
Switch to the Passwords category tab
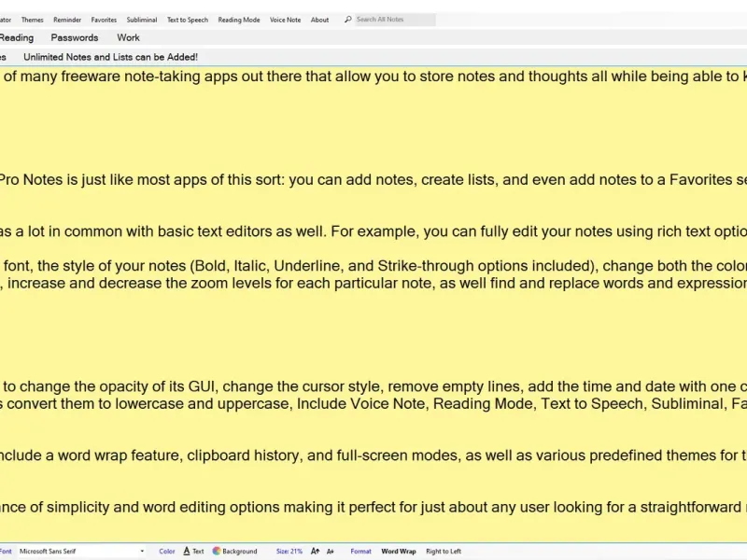click(x=75, y=37)
